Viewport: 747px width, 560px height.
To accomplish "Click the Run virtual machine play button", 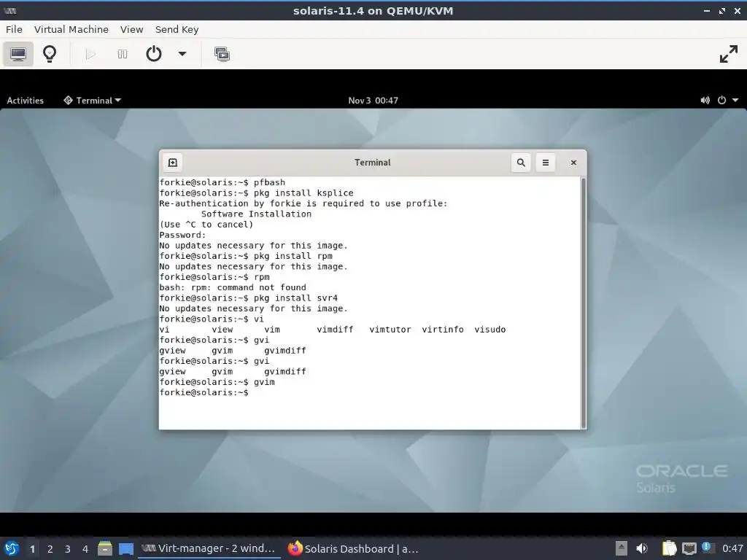I will click(x=90, y=54).
